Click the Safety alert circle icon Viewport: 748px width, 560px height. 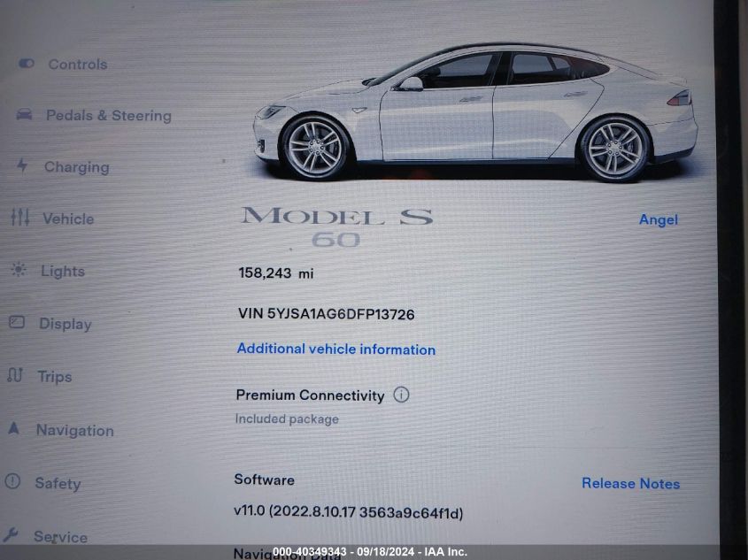click(x=12, y=481)
